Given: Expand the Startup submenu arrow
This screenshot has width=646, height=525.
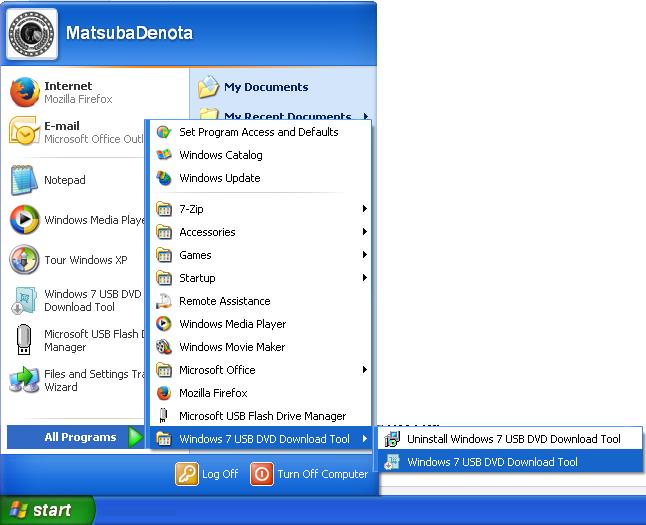Looking at the screenshot, I should tap(364, 278).
